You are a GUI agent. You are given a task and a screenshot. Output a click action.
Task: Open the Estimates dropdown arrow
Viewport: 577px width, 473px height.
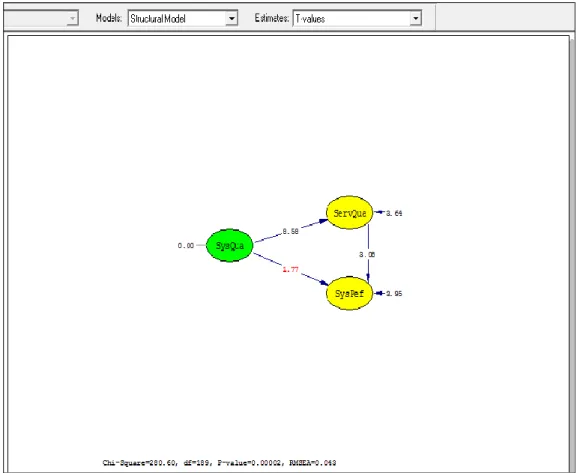coord(415,18)
